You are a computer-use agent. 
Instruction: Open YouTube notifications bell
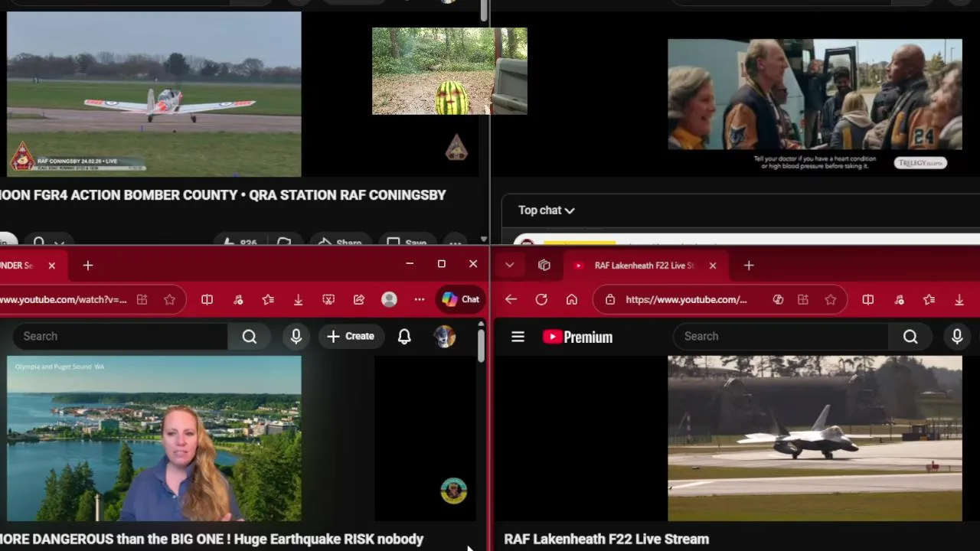point(404,336)
